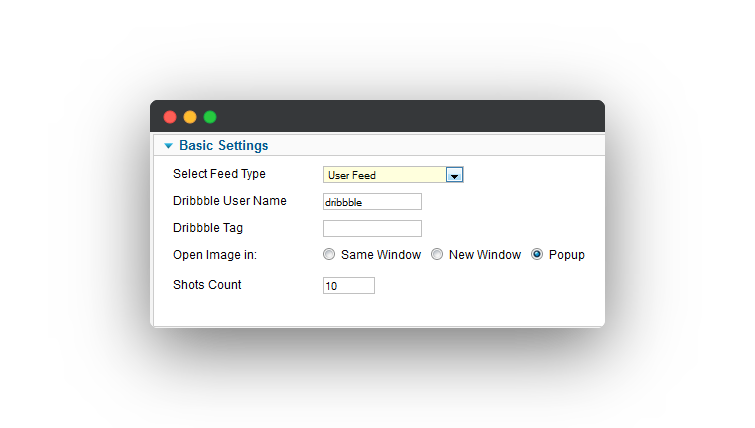This screenshot has height=428, width=755.
Task: Click into the Shots Count field
Action: click(349, 285)
